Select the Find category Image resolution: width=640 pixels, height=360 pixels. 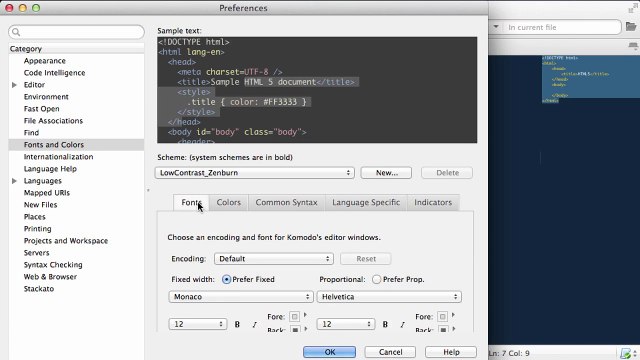pos(31,133)
